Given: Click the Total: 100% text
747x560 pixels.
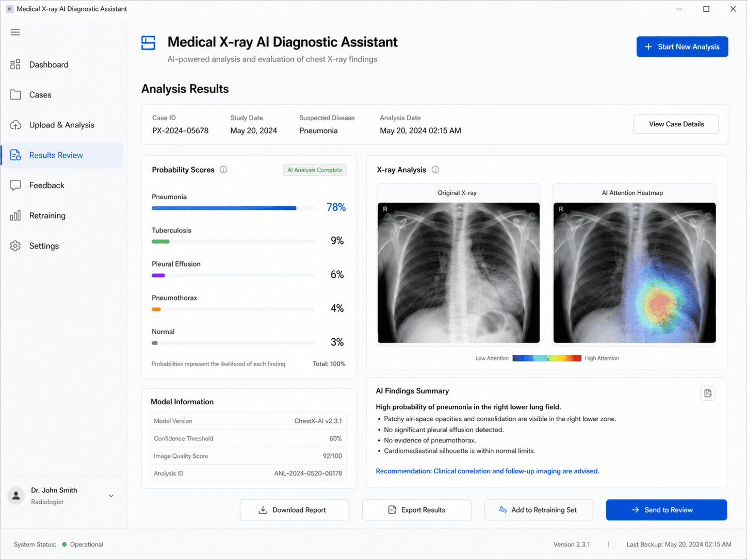Looking at the screenshot, I should [x=329, y=364].
